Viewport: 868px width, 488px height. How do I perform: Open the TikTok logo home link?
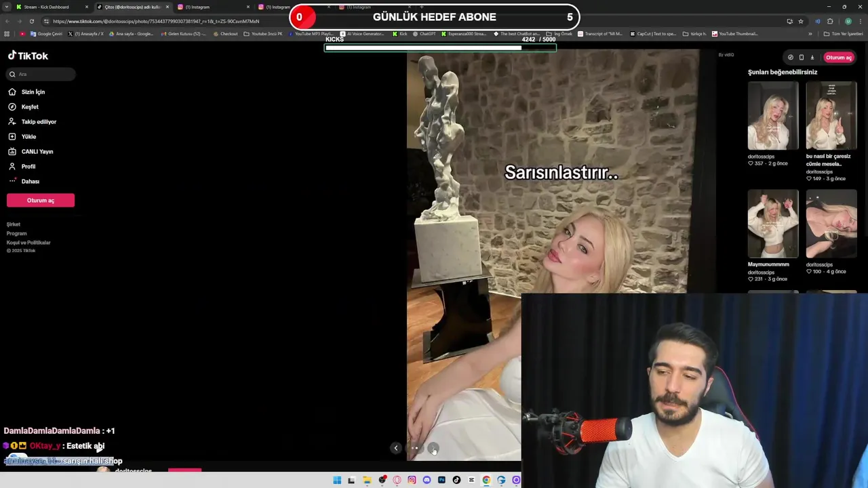pos(28,56)
